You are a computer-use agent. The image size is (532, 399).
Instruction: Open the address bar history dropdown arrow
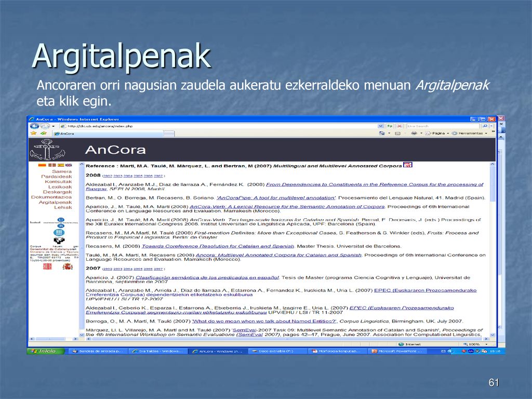[381, 126]
